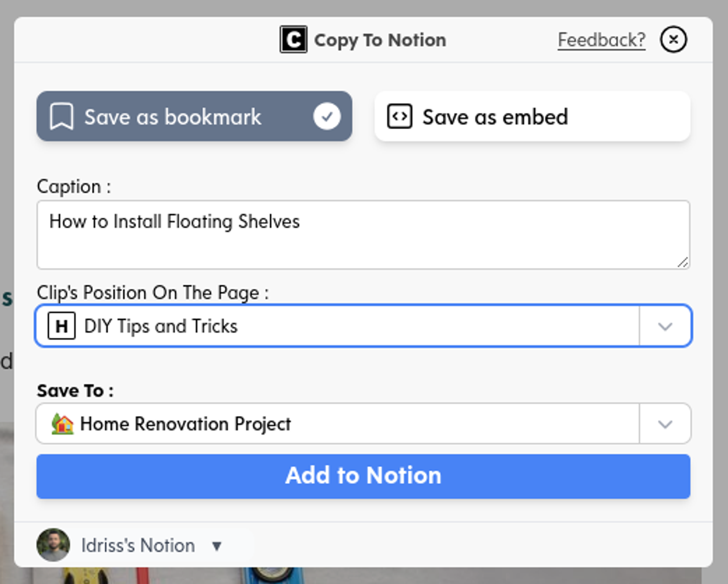The height and width of the screenshot is (584, 728).
Task: Click the H heading icon in position dropdown
Action: pyautogui.click(x=62, y=326)
